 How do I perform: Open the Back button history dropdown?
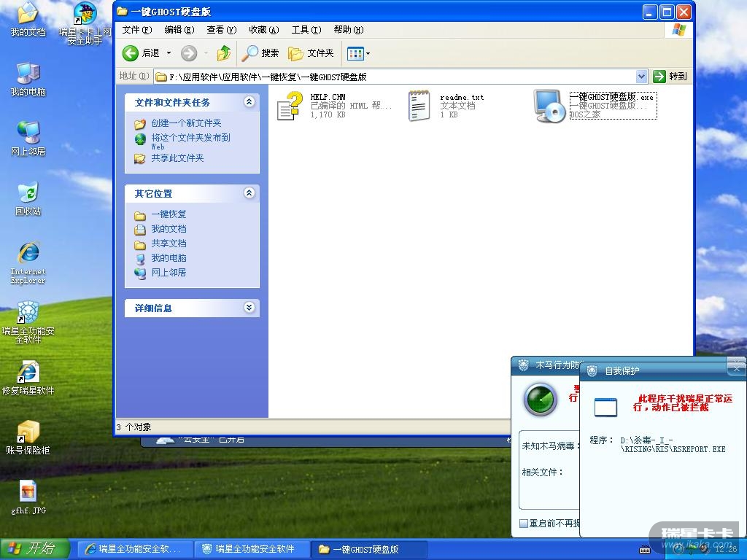coord(169,52)
